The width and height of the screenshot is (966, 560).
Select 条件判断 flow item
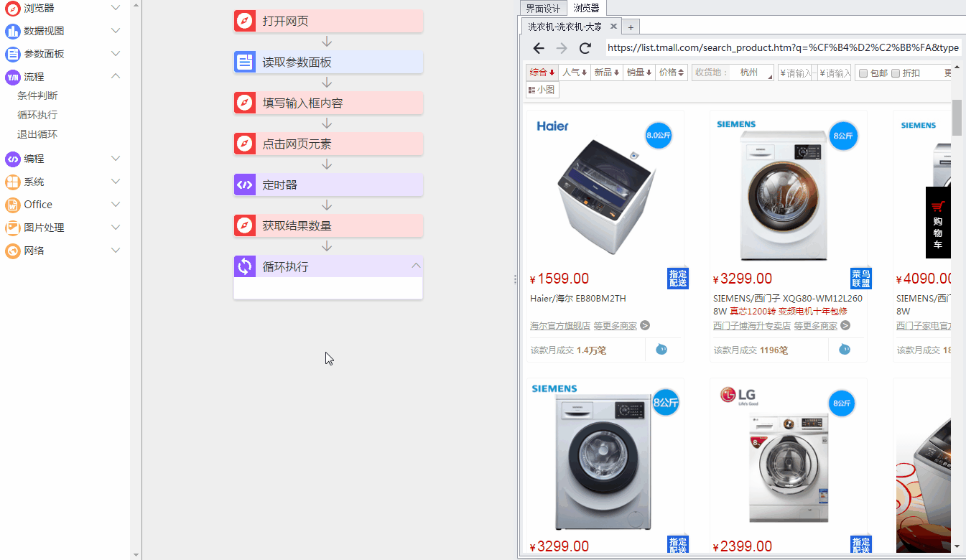37,95
